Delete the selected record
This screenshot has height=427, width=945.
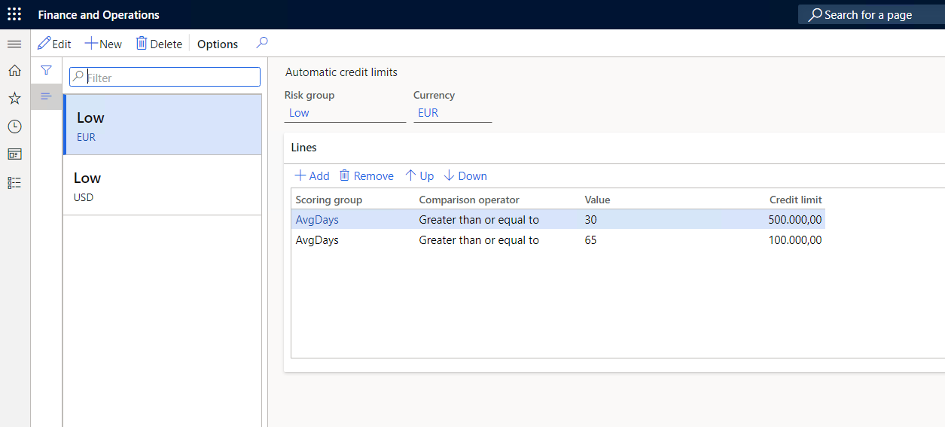click(159, 44)
